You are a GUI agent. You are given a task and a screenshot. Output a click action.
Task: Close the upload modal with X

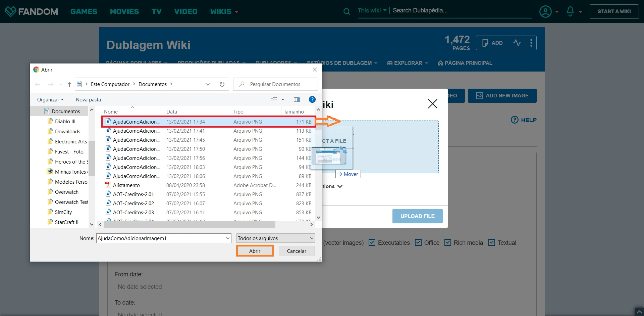(433, 104)
